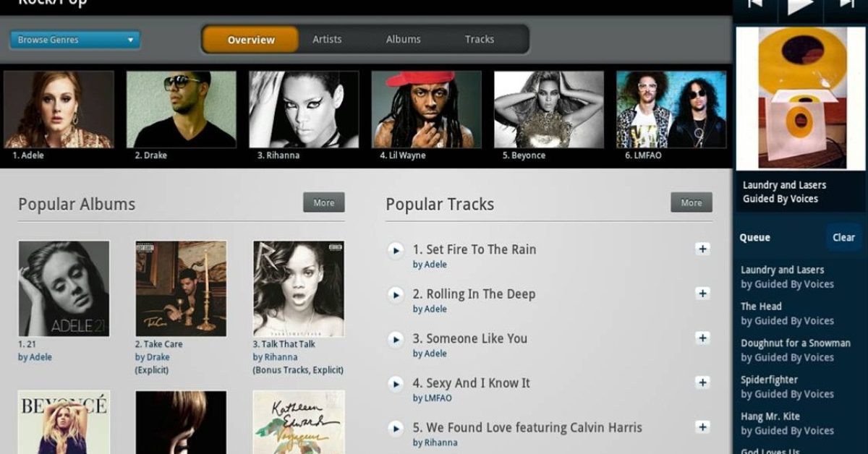Play track Rolling In The Deep
Screen dimensions: 868x454
point(395,295)
